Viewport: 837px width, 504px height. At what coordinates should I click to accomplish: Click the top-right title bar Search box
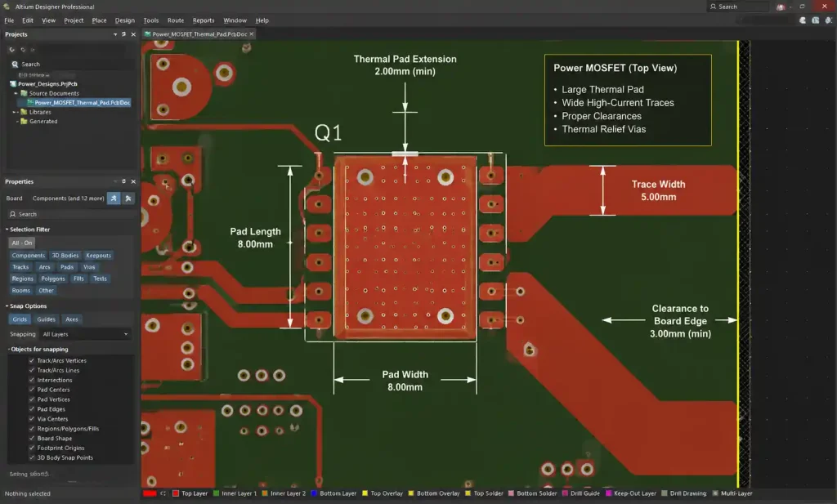coord(739,7)
